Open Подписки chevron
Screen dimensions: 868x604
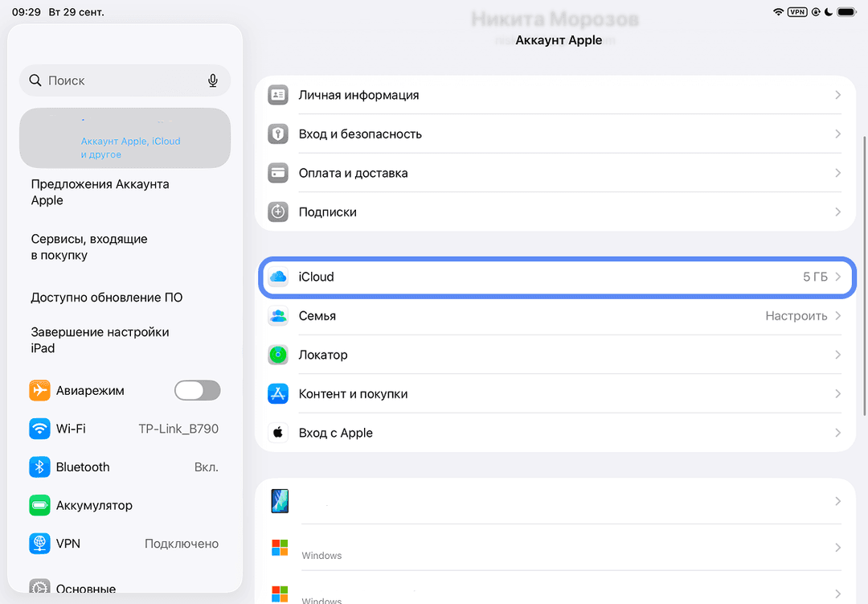click(x=837, y=212)
